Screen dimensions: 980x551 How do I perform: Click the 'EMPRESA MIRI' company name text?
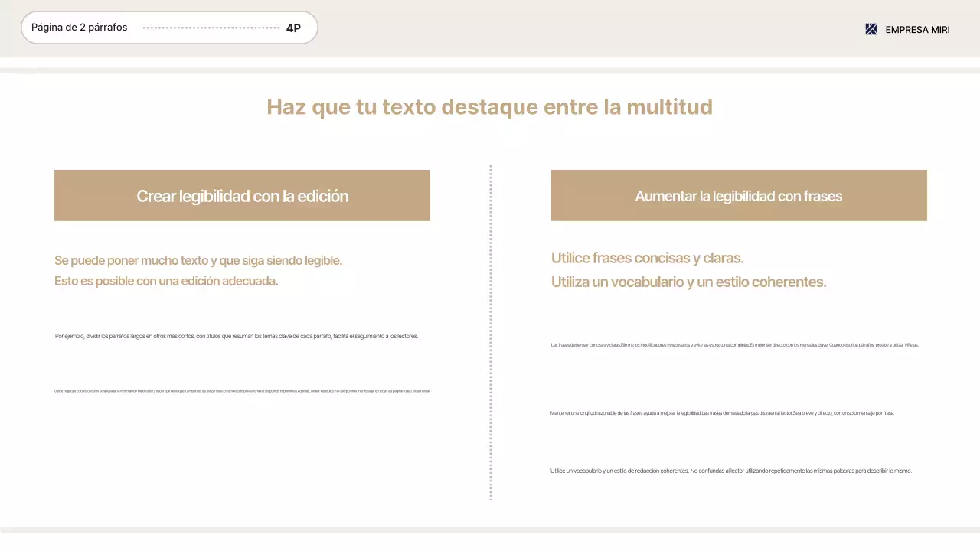tap(917, 30)
